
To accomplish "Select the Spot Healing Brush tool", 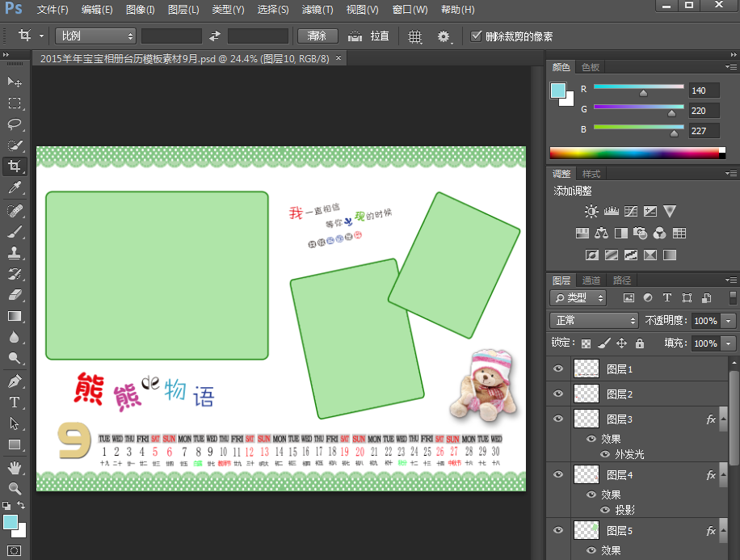I will (x=15, y=210).
